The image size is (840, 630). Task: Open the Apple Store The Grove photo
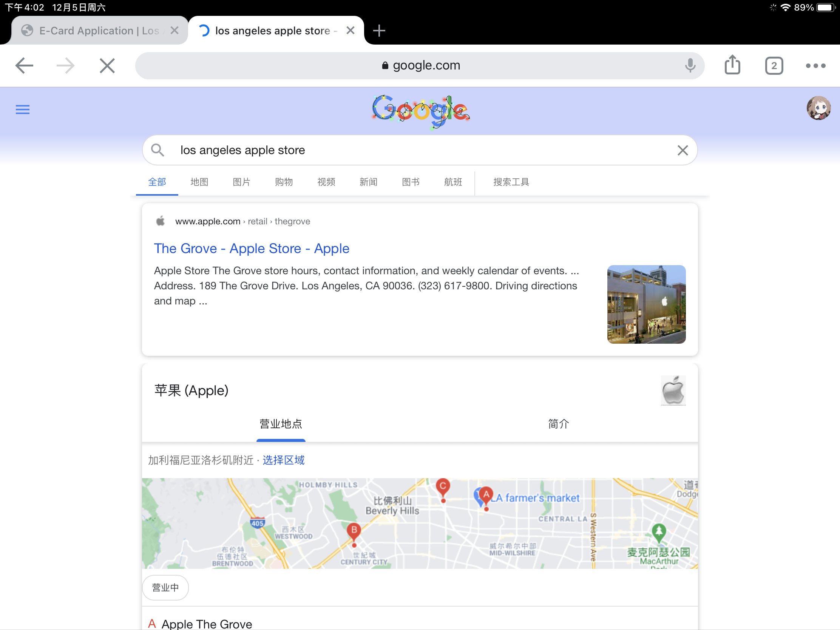(646, 304)
